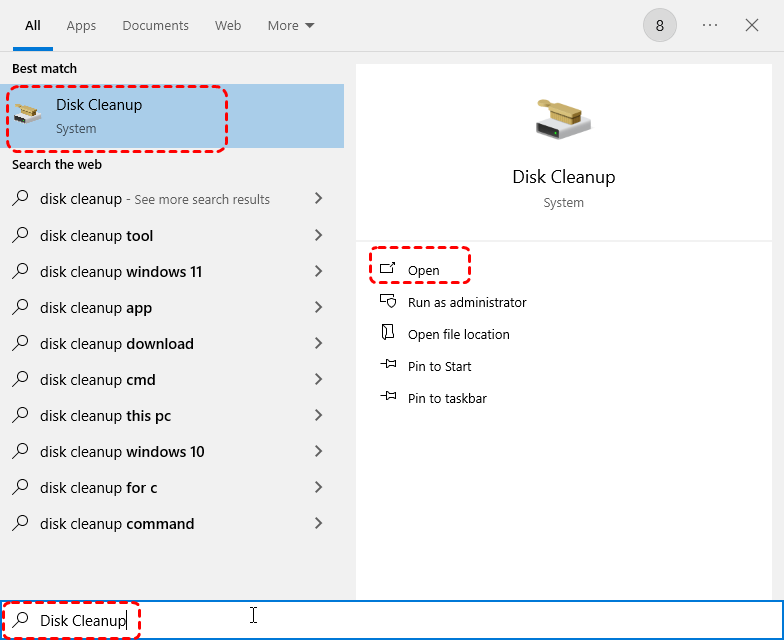This screenshot has width=784, height=640.
Task: Click the Run as administrator shield icon
Action: [x=388, y=302]
